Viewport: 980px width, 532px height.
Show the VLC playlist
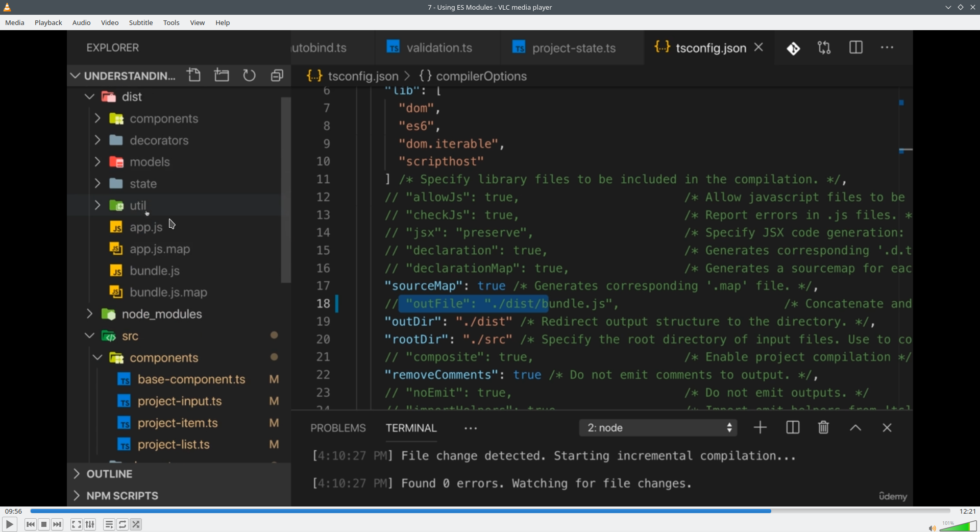click(109, 524)
